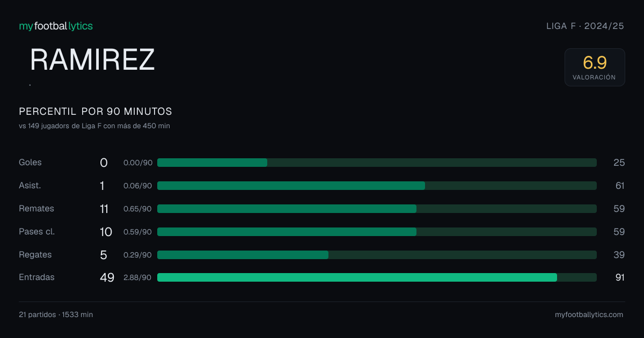The image size is (644, 338).
Task: Select the RAMIREZ player name heading
Action: [92, 60]
